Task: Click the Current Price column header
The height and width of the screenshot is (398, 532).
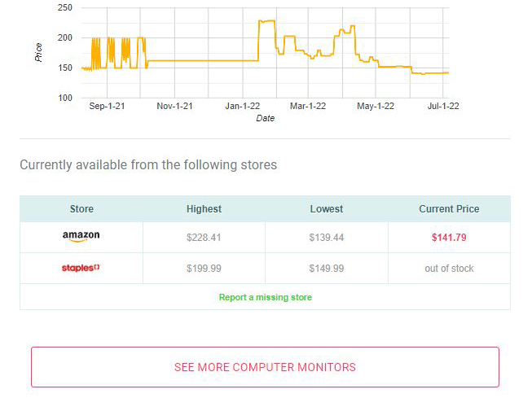Action: click(449, 209)
